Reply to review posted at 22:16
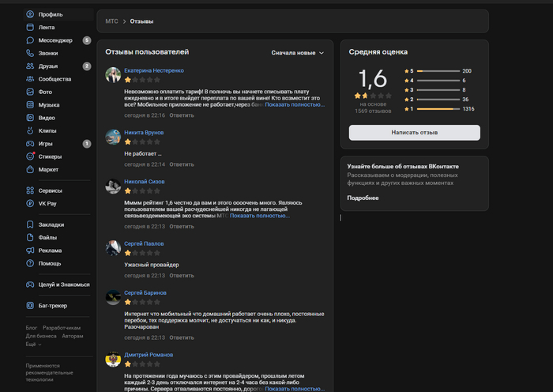 [x=182, y=115]
